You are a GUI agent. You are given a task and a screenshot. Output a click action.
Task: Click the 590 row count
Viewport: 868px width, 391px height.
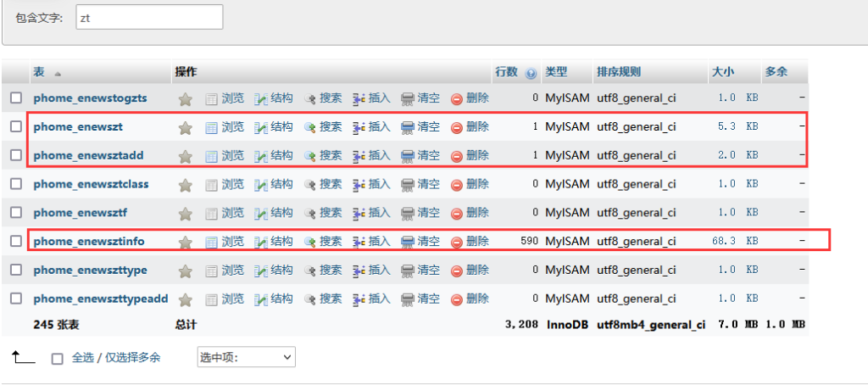[529, 241]
